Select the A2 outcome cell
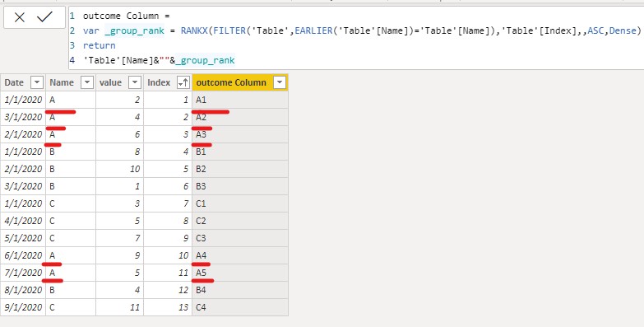 pos(240,117)
